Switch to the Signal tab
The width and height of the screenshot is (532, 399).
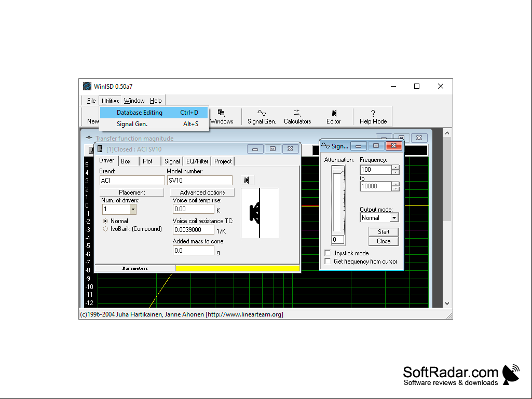(172, 161)
